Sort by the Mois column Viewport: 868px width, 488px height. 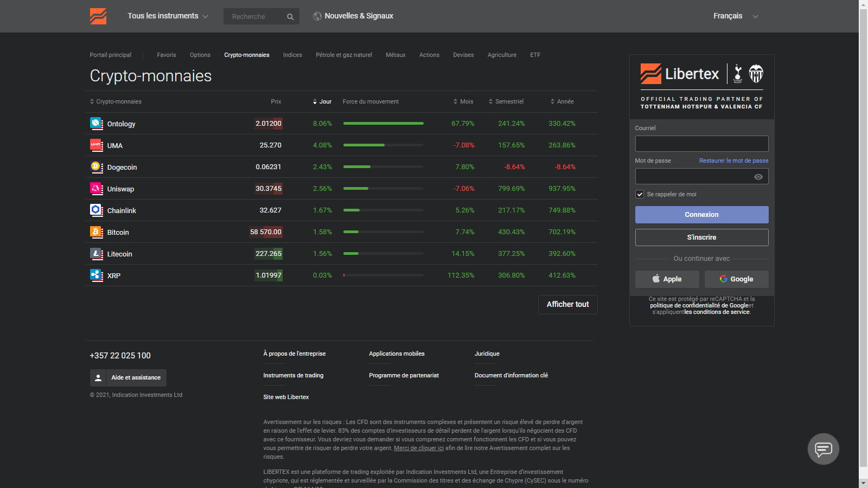(463, 101)
